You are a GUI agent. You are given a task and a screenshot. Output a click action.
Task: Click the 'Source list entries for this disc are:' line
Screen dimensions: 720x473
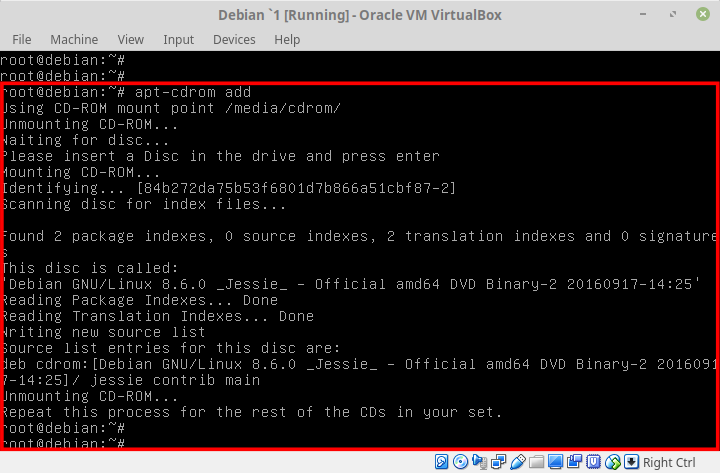click(x=171, y=348)
